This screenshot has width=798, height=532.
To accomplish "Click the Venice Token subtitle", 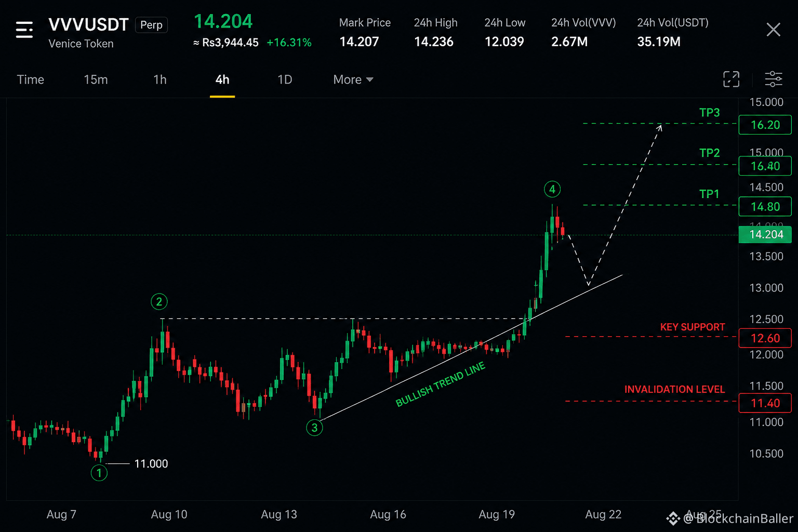I will pyautogui.click(x=81, y=44).
